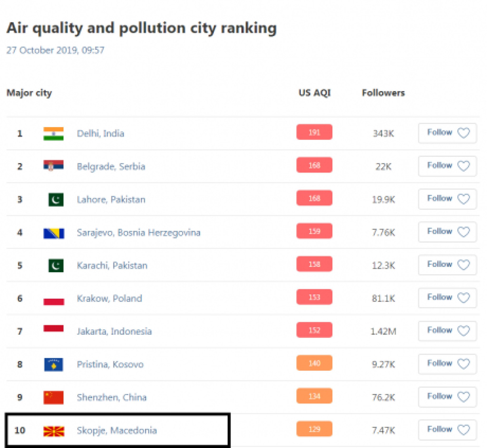The image size is (487, 448).
Task: Open Lahore, Pakistan city link
Action: [111, 200]
